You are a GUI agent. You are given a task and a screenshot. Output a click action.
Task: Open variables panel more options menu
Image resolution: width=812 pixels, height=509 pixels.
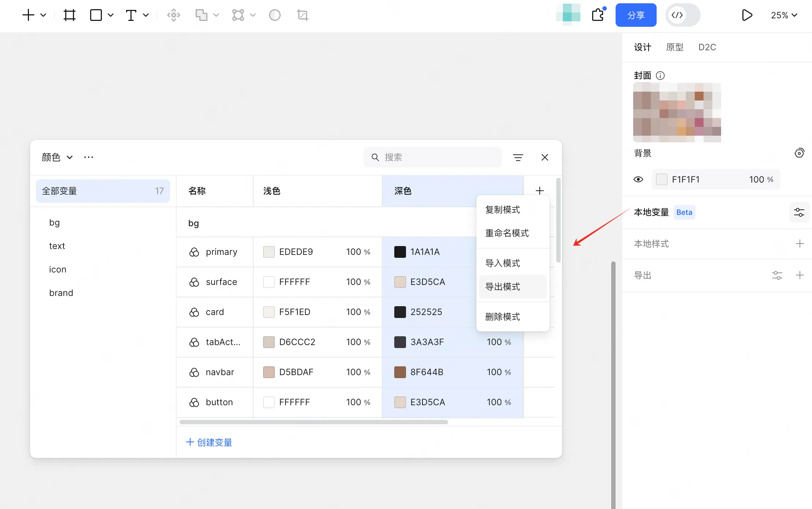(89, 157)
